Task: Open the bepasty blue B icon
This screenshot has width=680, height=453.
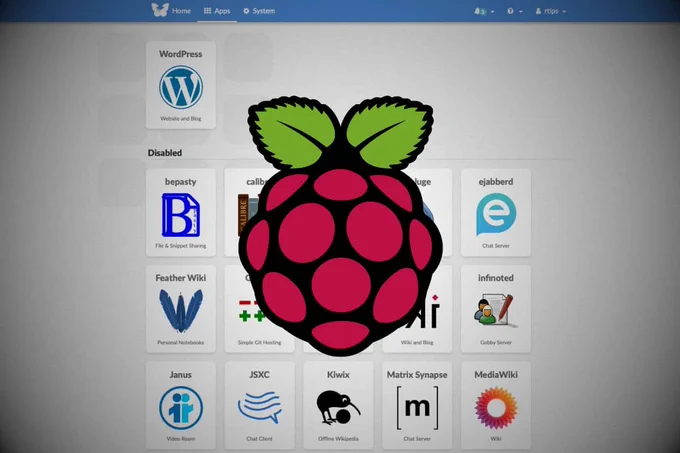Action: click(x=180, y=215)
